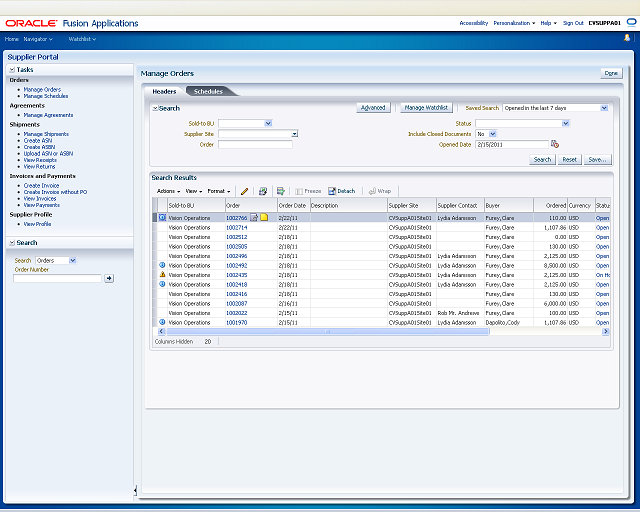Open the Include Closed Documents dropdown
Screen dimensions: 640x512
click(493, 134)
